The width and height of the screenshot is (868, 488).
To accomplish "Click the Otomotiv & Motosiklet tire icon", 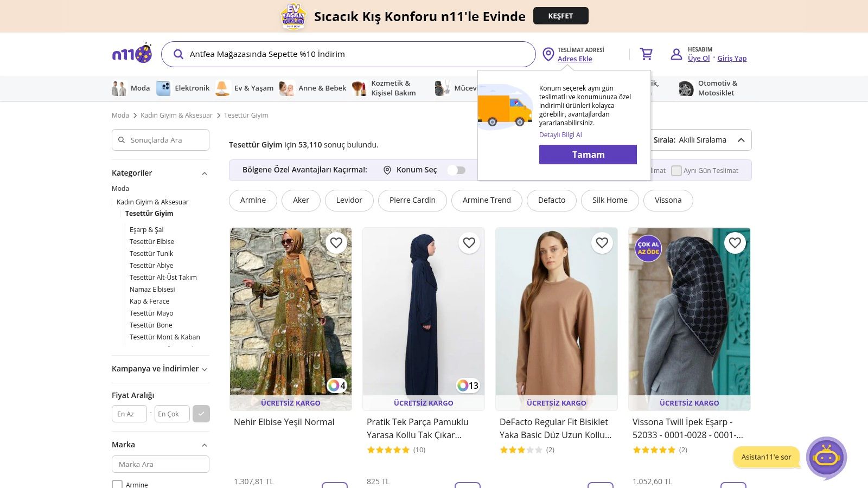I will point(686,88).
